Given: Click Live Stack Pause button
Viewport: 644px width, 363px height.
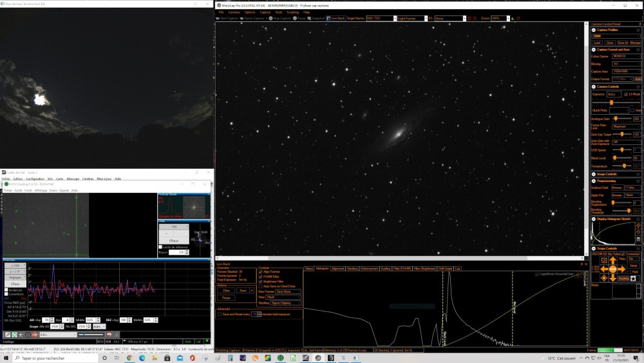Looking at the screenshot, I should (226, 298).
